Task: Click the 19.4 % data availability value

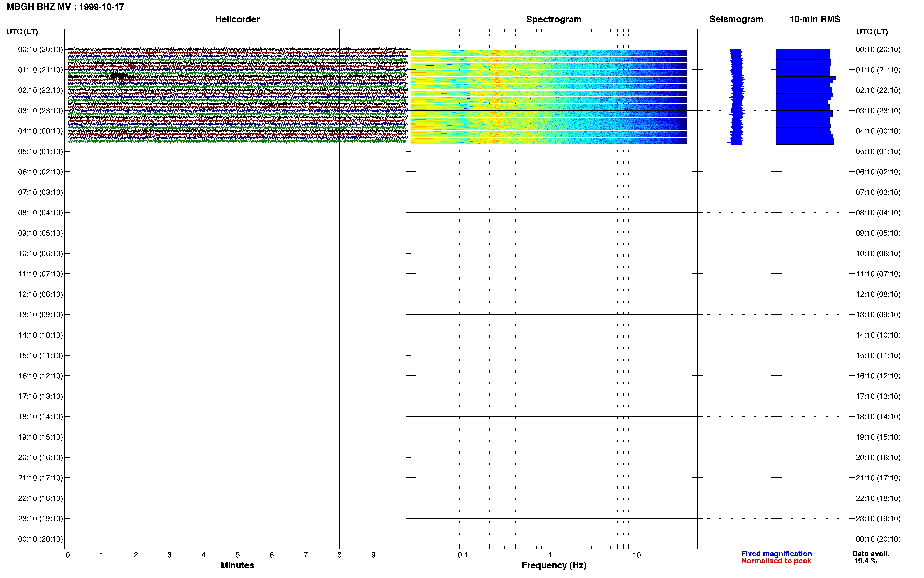Action: (865, 561)
